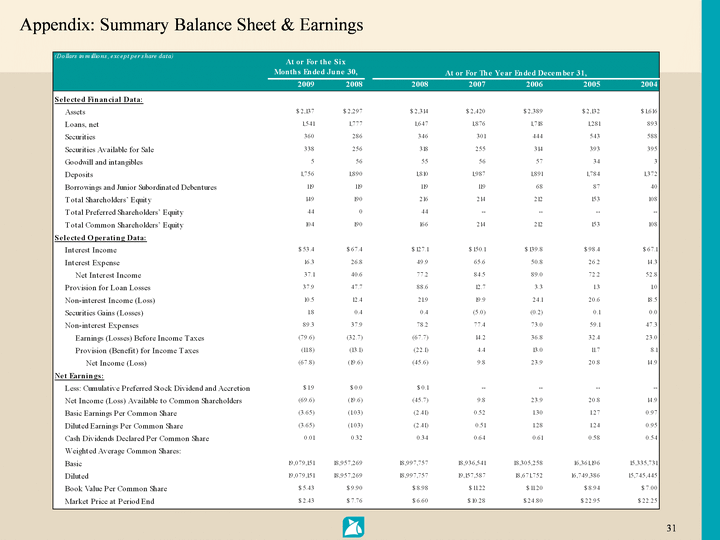Select the 'Selected Financial Data:' section heading

(x=98, y=100)
